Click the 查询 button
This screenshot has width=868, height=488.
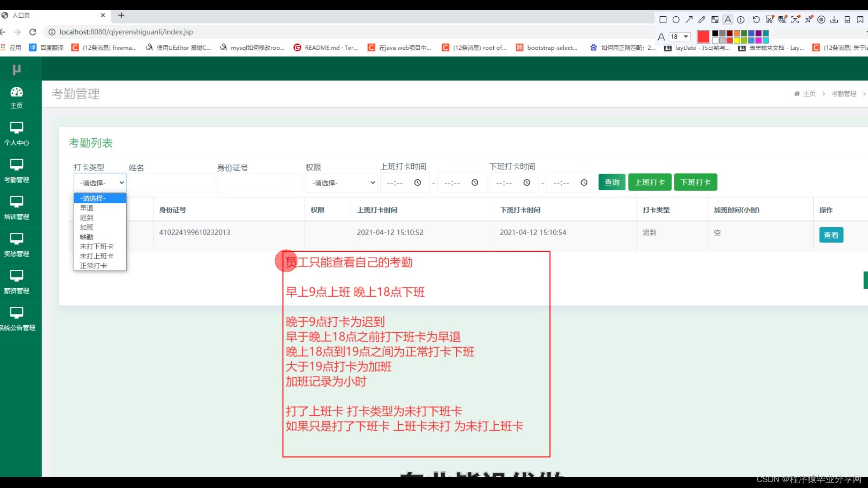click(612, 182)
